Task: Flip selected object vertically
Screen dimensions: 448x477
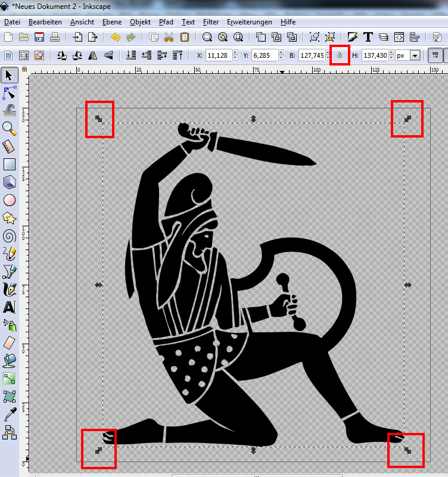Action: pos(108,55)
